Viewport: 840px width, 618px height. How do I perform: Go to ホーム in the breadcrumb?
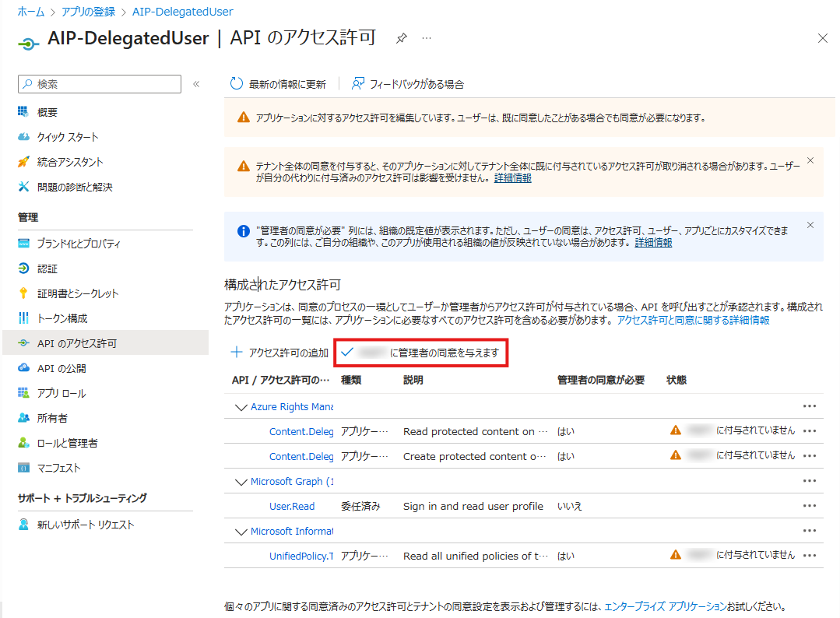pyautogui.click(x=31, y=11)
